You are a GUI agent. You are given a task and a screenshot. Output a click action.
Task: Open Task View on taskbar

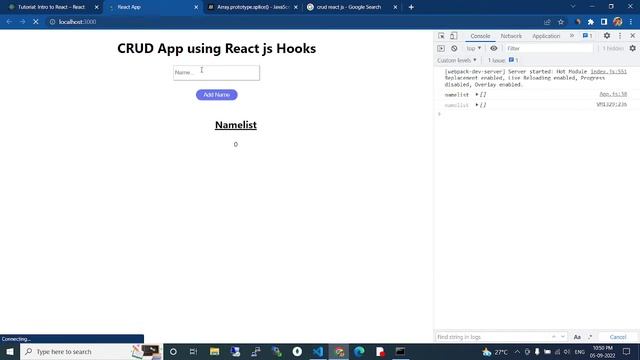[193, 351]
